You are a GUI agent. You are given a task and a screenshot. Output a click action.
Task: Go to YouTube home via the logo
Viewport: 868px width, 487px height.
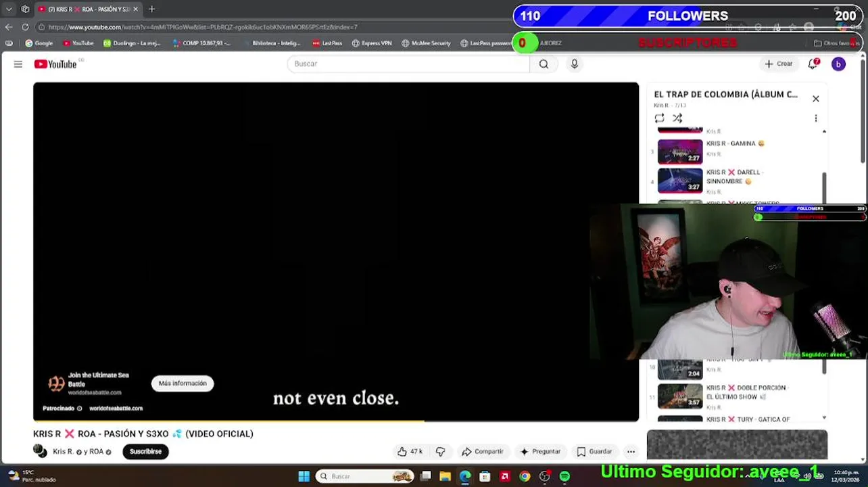pyautogui.click(x=55, y=64)
